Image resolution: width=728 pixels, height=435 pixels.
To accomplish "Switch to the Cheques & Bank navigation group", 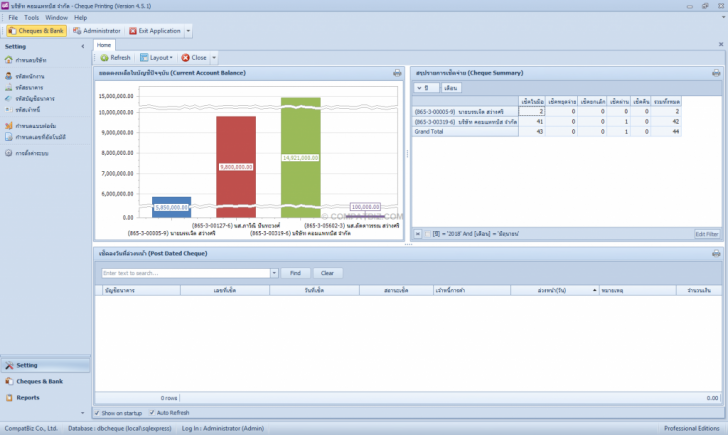I will (45, 381).
